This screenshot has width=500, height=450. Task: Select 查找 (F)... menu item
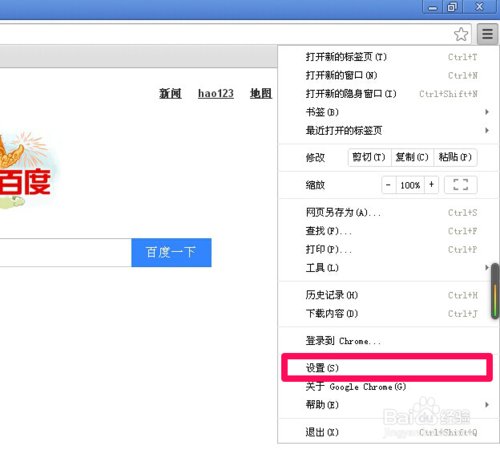pos(388,231)
